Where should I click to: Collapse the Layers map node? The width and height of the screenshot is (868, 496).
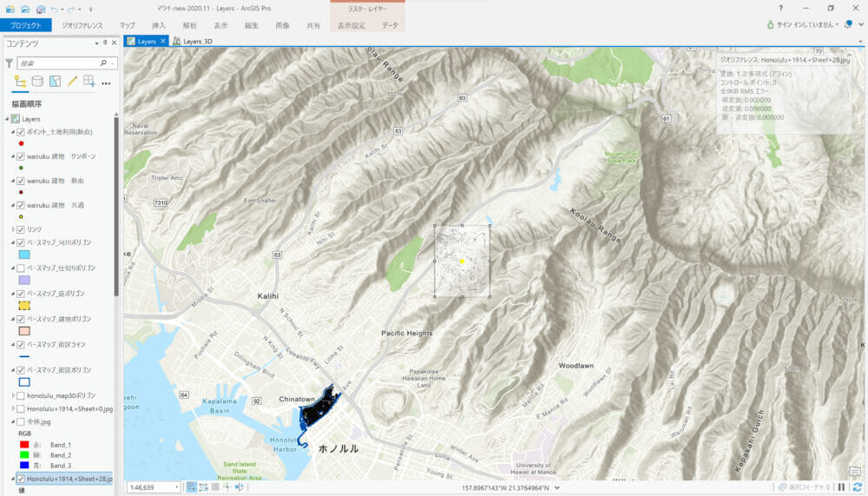pyautogui.click(x=7, y=119)
